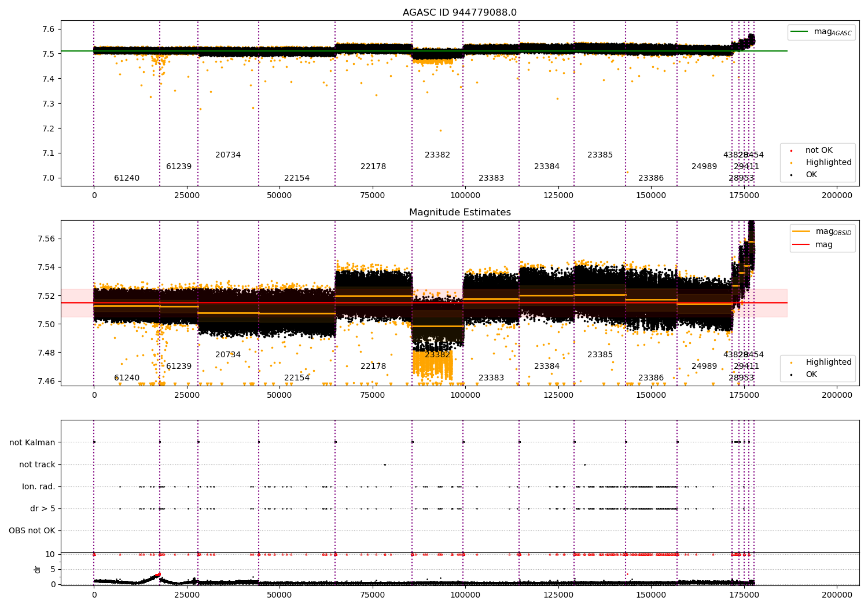Click obsid label 23386 in top plot
Image resolution: width=868 pixels, height=608 pixels.
[651, 178]
